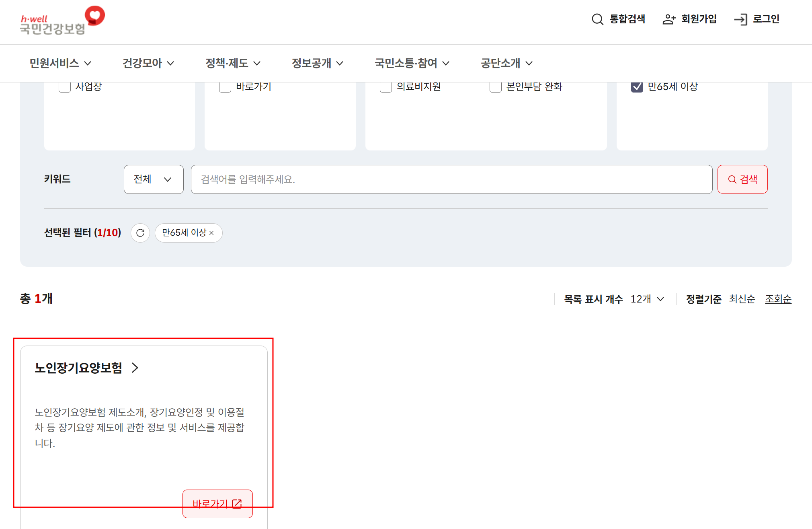812x529 pixels.
Task: Sort results by 조회순
Action: (x=778, y=299)
